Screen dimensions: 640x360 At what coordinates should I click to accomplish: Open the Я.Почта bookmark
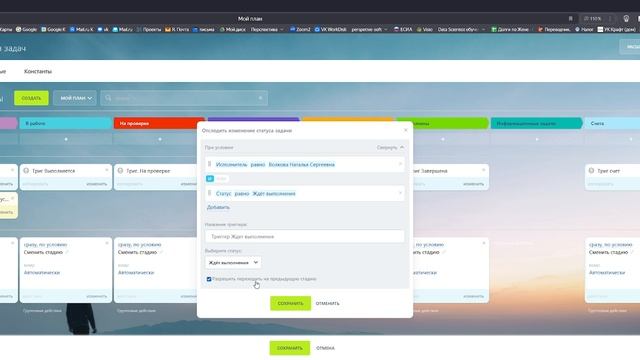click(x=177, y=29)
